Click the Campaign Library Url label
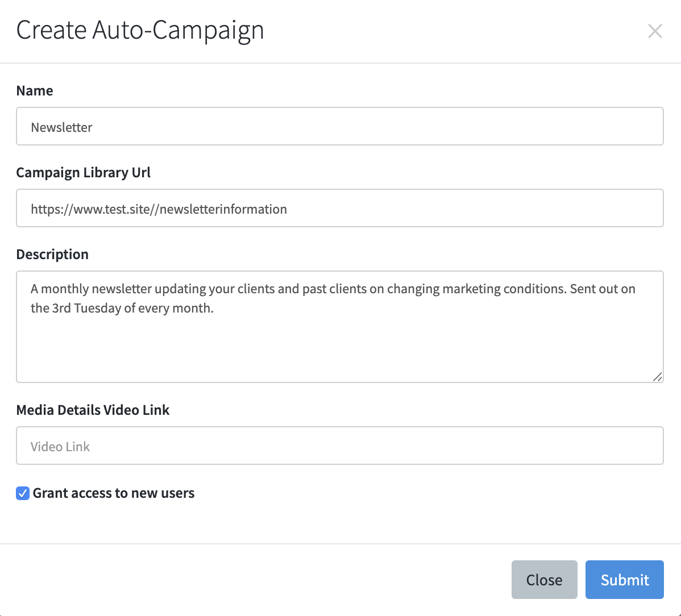Image resolution: width=681 pixels, height=616 pixels. 83,172
